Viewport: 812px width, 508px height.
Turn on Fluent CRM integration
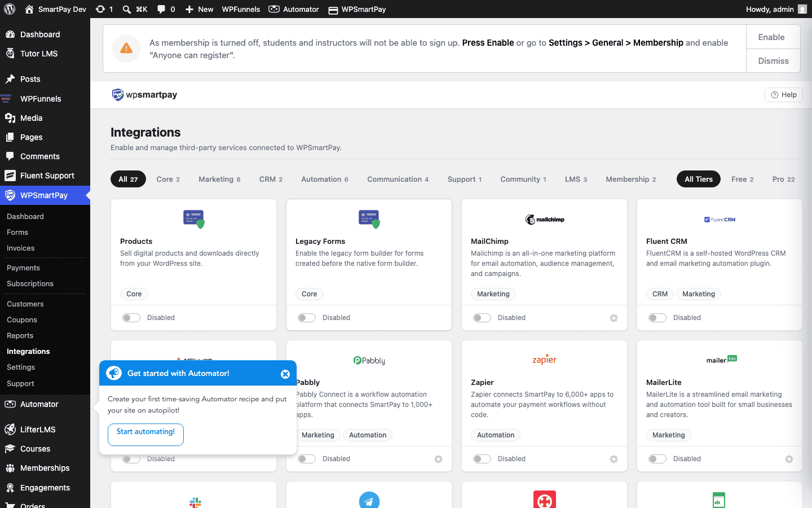click(x=657, y=318)
